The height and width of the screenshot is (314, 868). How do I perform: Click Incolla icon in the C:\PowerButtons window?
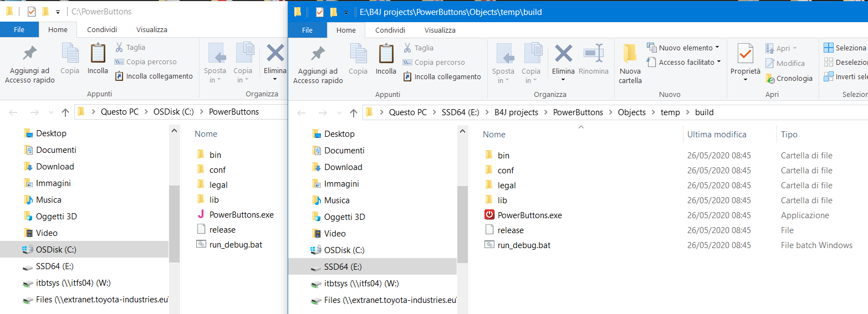point(98,53)
